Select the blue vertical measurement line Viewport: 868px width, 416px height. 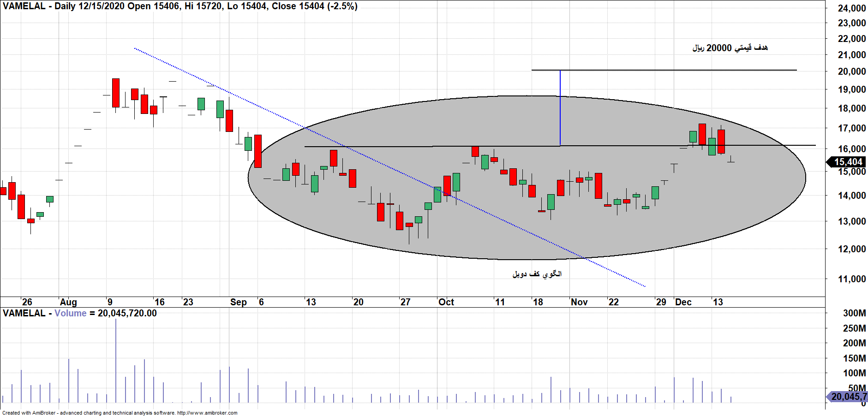pyautogui.click(x=560, y=108)
